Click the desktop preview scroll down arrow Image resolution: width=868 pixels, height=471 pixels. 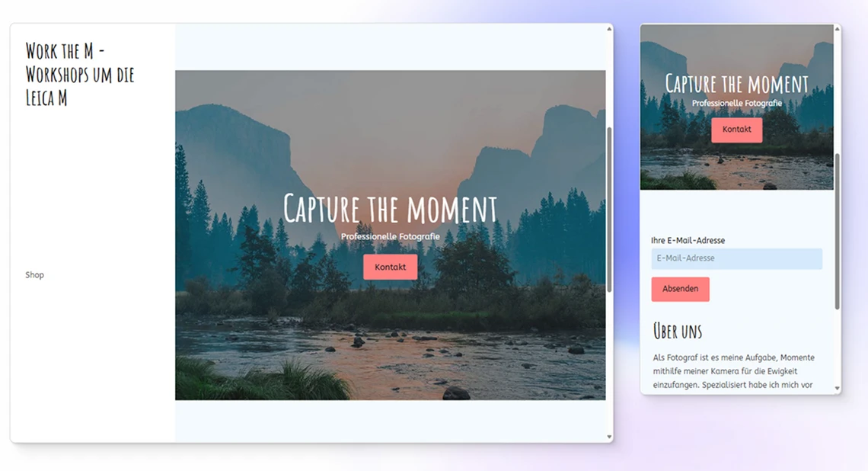pos(609,437)
